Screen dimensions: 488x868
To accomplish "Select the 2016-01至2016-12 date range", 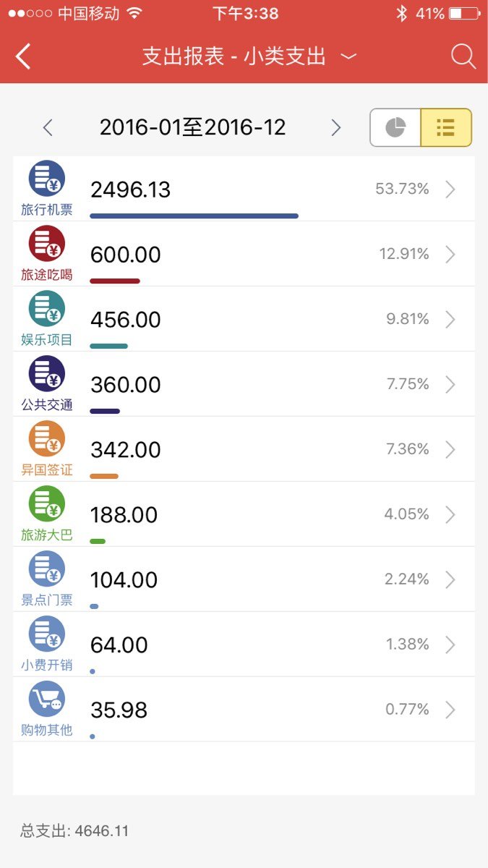I will (192, 128).
